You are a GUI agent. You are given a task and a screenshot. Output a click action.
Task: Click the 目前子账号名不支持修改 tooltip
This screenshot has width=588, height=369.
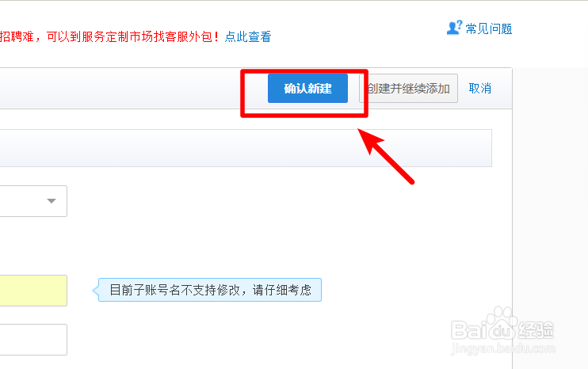[x=210, y=290]
